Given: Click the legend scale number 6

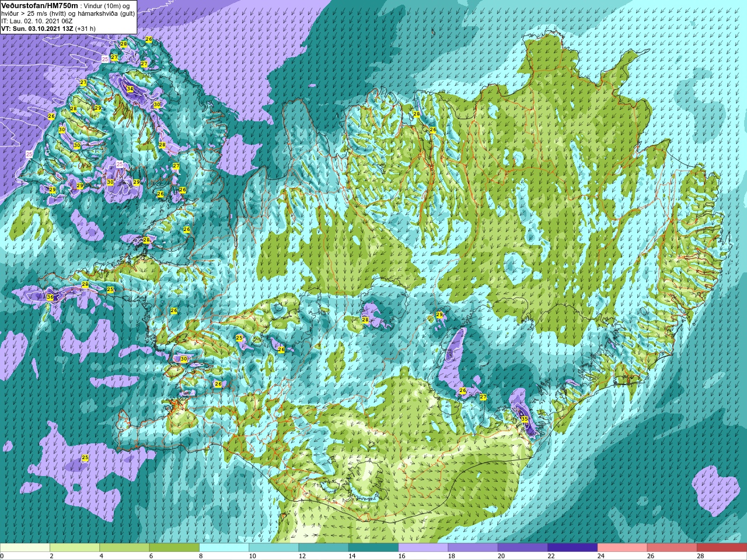Looking at the screenshot, I should [151, 556].
